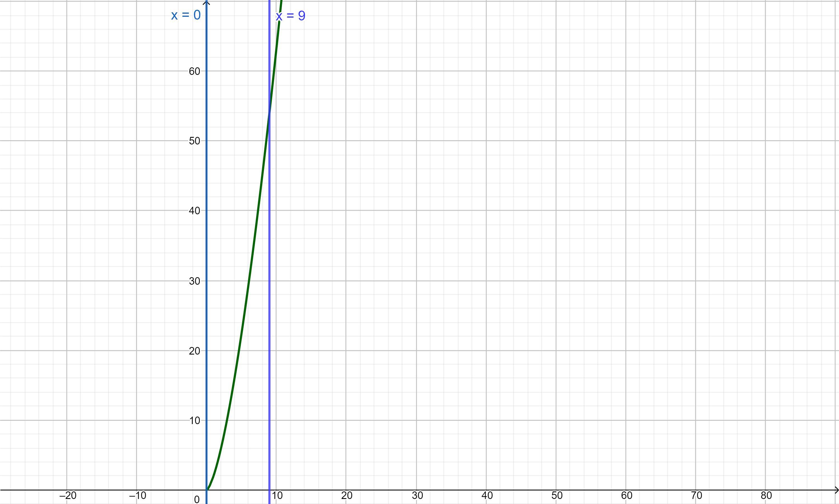Click the y-axis tick label 20
Viewport: 839px width, 504px height.
pyautogui.click(x=194, y=351)
